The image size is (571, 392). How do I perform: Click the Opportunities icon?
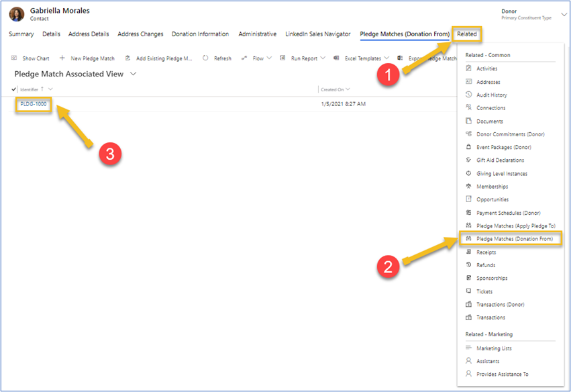[x=468, y=199]
